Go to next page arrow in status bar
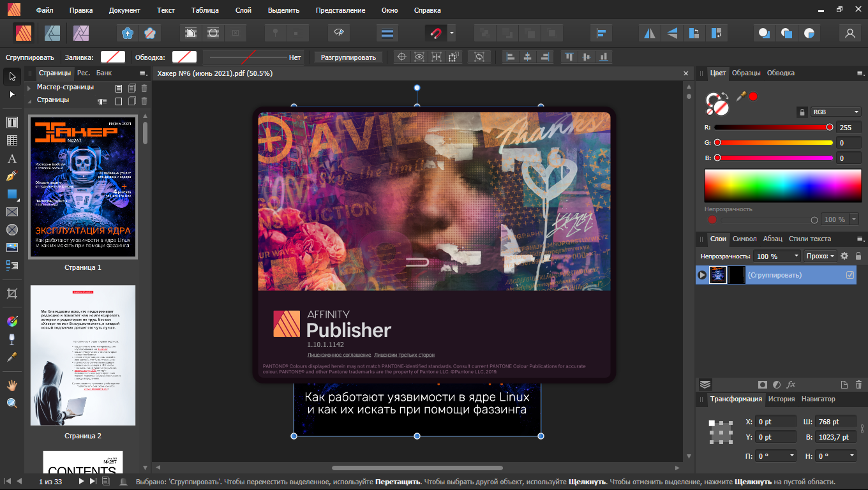This screenshot has width=868, height=490. 82,481
